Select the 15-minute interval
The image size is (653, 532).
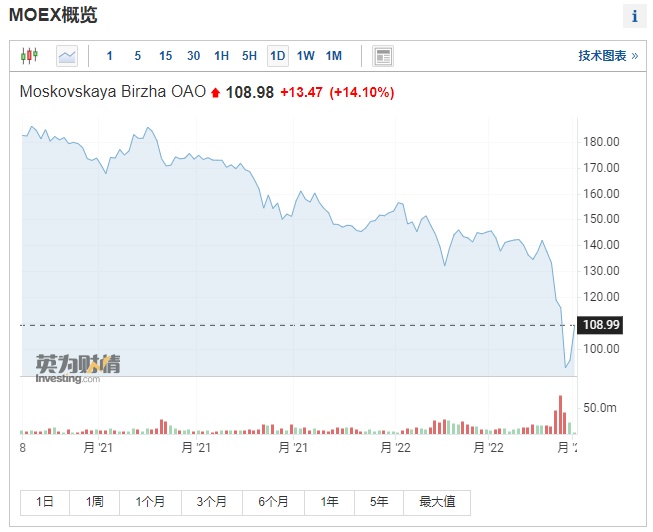pos(165,56)
